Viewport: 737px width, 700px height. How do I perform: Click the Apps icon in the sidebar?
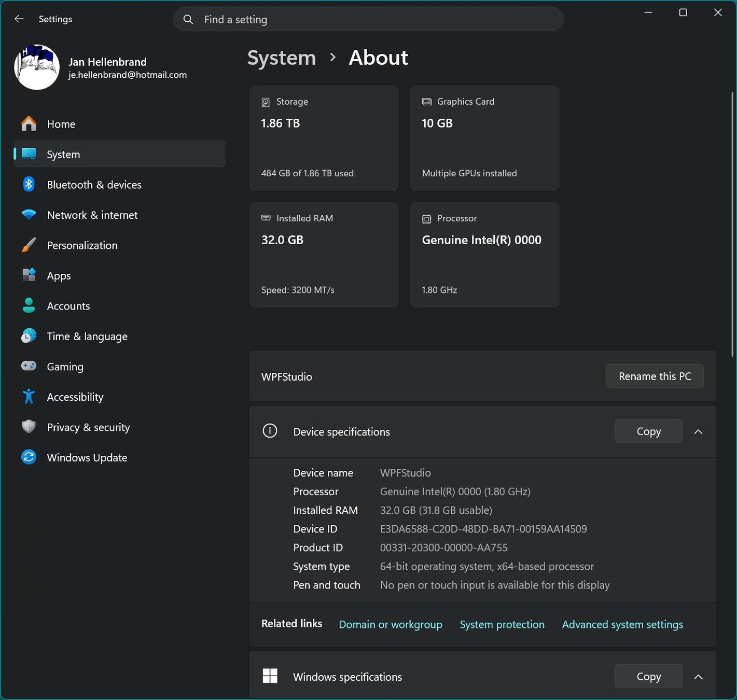(29, 275)
